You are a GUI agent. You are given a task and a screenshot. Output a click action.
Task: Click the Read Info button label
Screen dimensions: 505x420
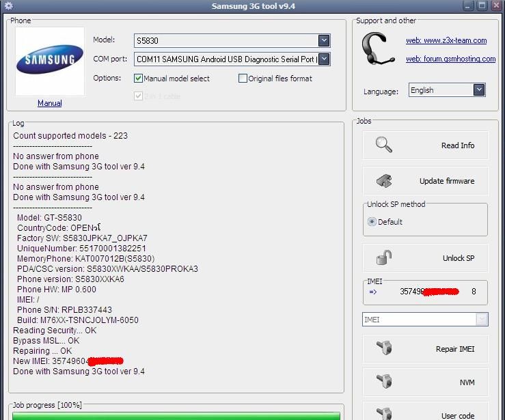[x=458, y=145]
